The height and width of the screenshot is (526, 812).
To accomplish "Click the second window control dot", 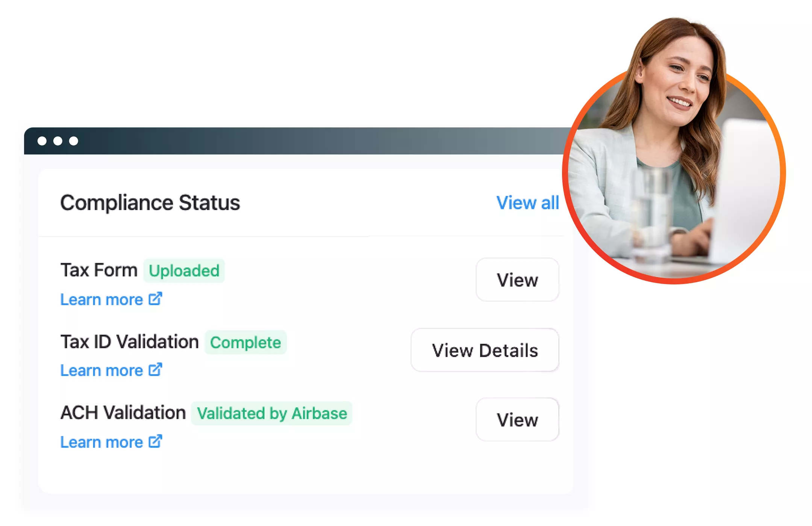I will click(58, 141).
